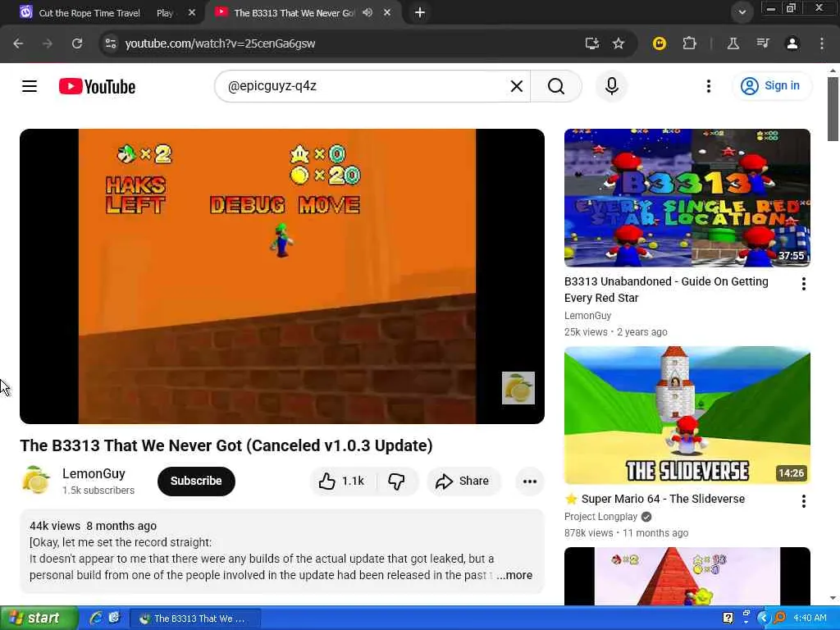Open YouTube settings three-dot menu

(708, 86)
